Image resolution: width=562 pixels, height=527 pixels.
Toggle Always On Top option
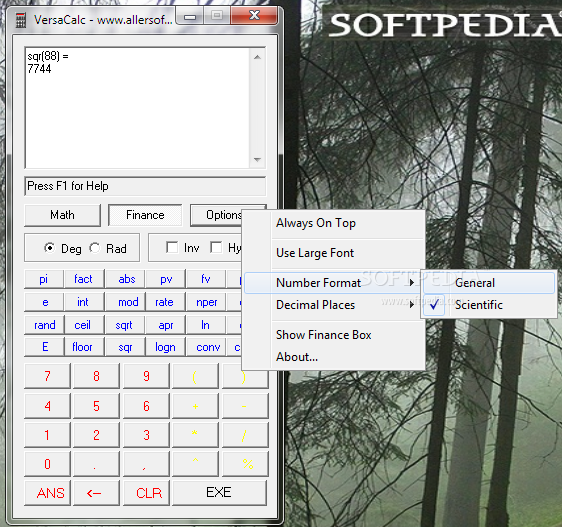tap(334, 223)
